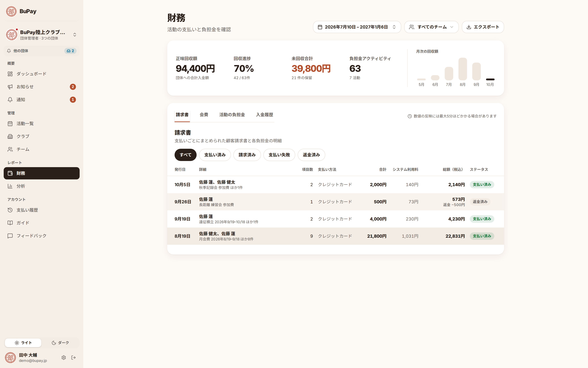
Task: Click the clock icon beside the 数値の反映 notice
Action: 410,116
